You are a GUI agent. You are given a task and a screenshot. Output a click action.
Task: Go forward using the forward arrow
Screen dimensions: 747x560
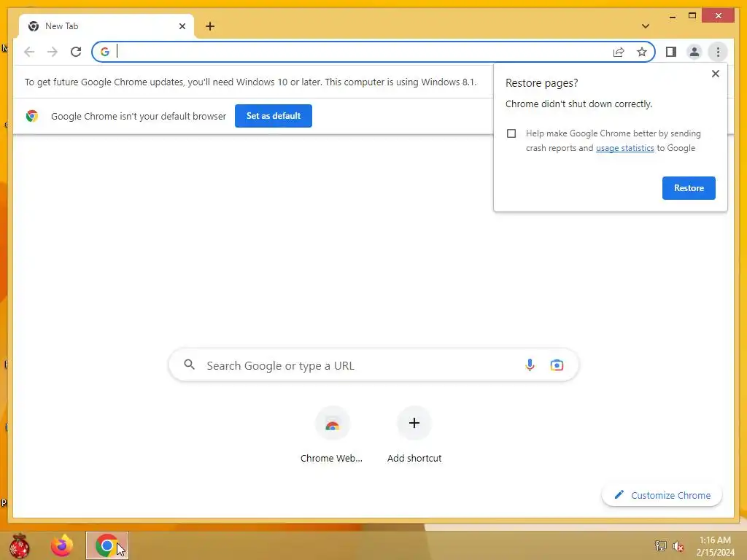53,52
